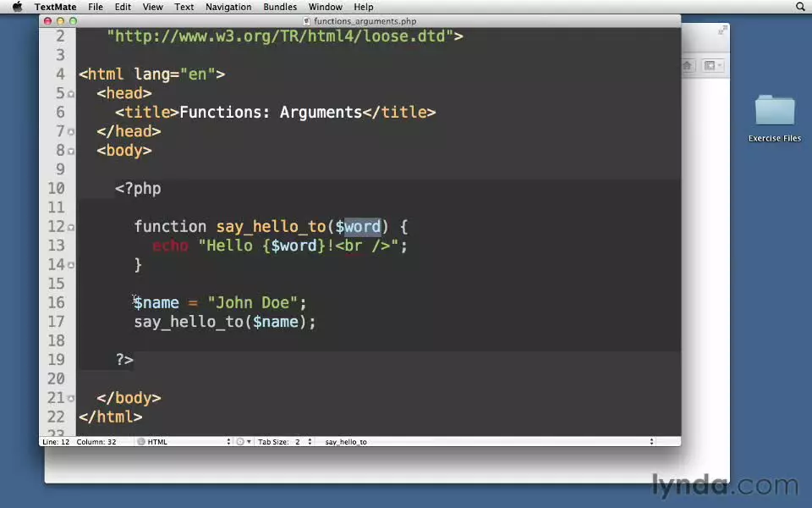Screen dimensions: 812x508
Task: Click bookmarks toolbar icon in background window
Action: [x=710, y=66]
